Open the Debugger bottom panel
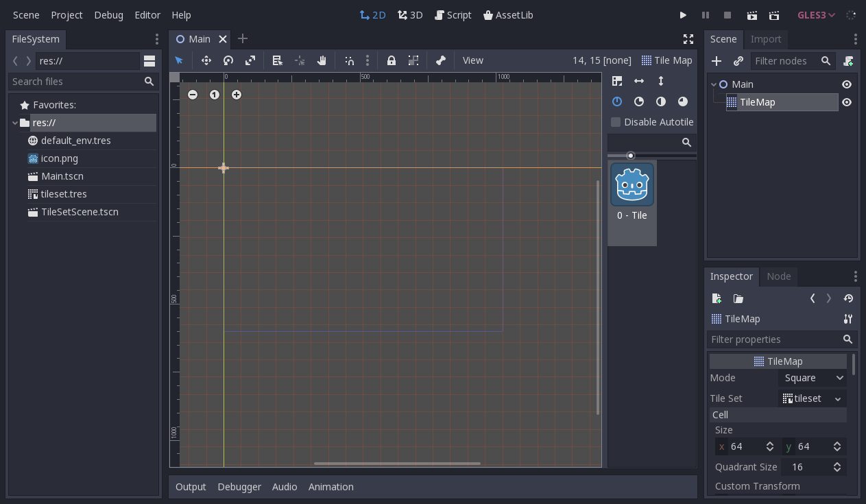866x504 pixels. click(239, 487)
